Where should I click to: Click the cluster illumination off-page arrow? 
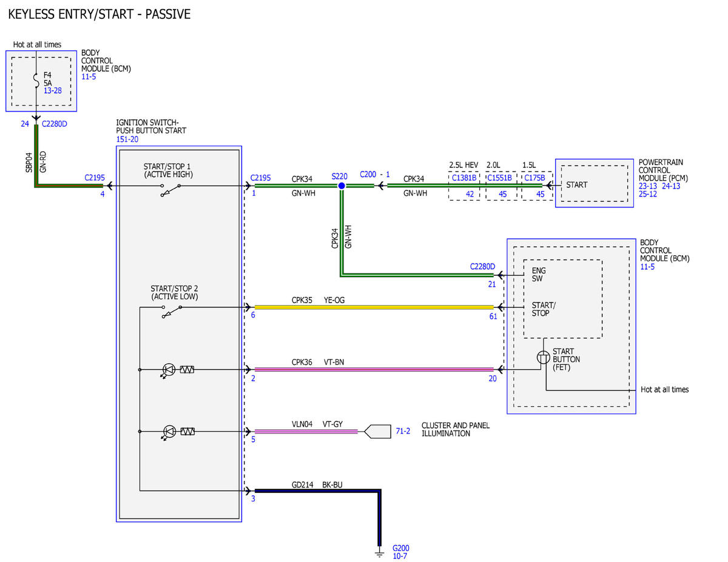378,431
